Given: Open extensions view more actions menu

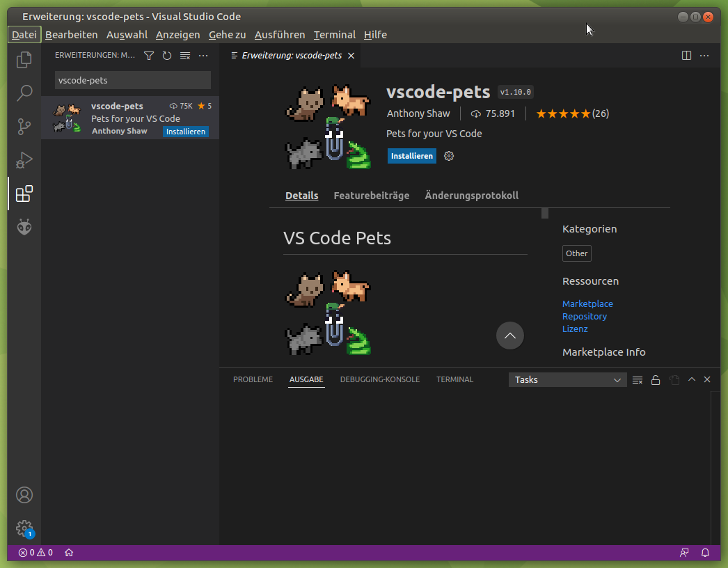Looking at the screenshot, I should point(203,56).
